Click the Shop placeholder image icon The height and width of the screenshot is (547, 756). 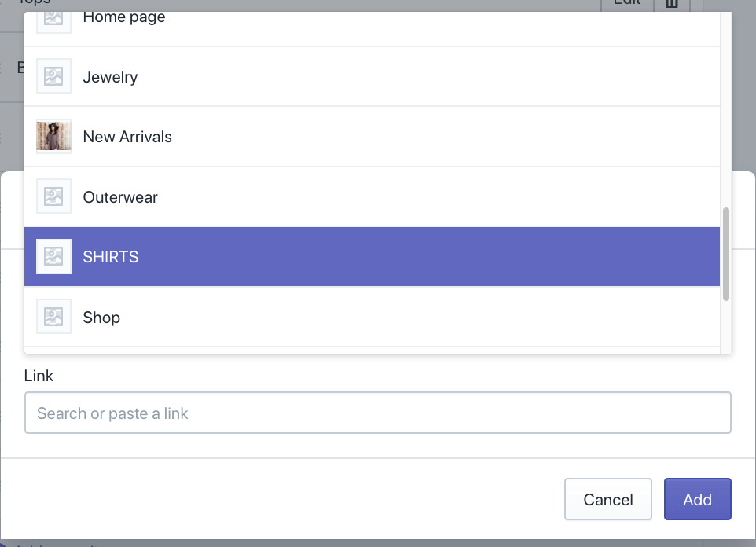pos(53,317)
